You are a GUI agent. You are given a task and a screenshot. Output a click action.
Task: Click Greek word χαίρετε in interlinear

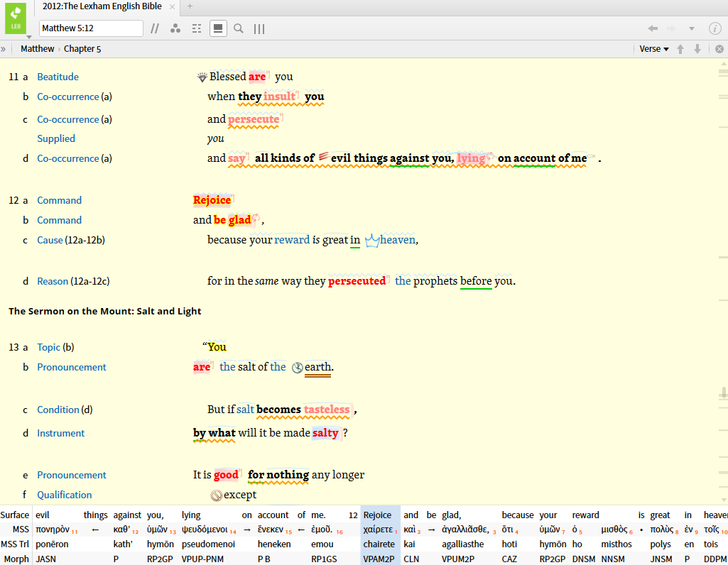[x=378, y=530]
